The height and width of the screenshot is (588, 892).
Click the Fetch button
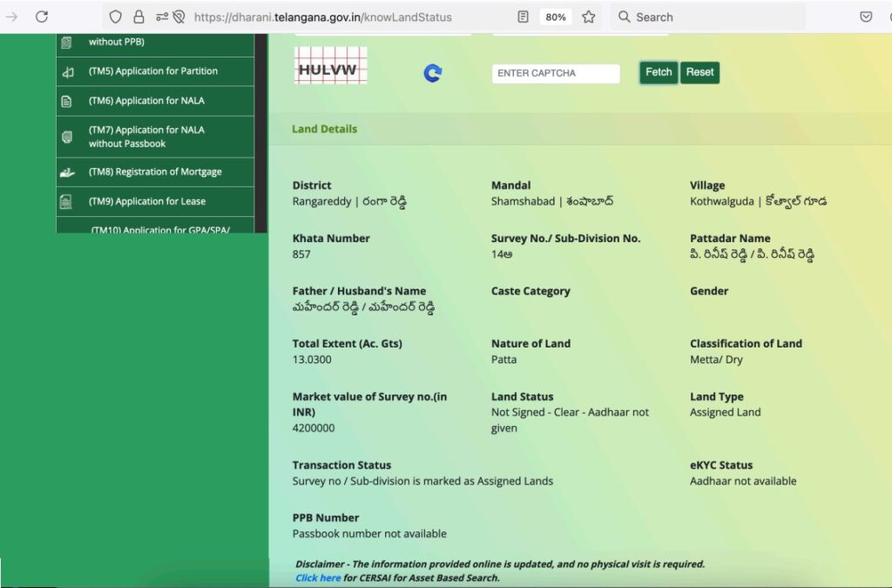click(659, 72)
